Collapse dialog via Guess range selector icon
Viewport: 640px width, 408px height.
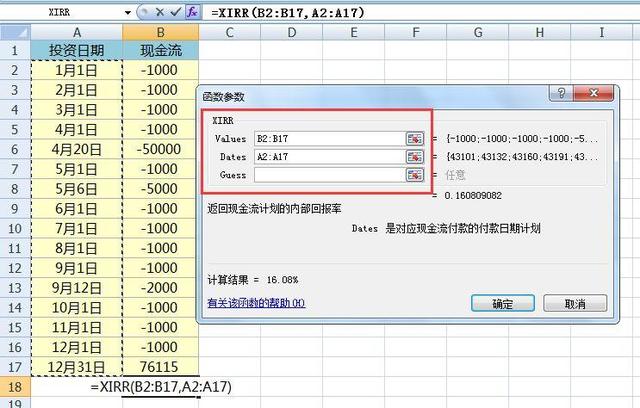click(415, 175)
